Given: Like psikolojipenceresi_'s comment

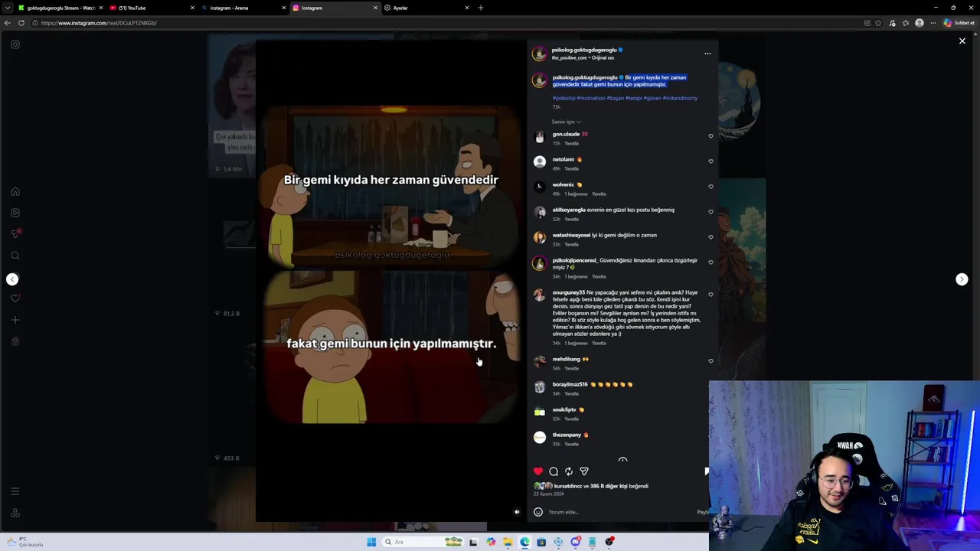Looking at the screenshot, I should pyautogui.click(x=710, y=262).
